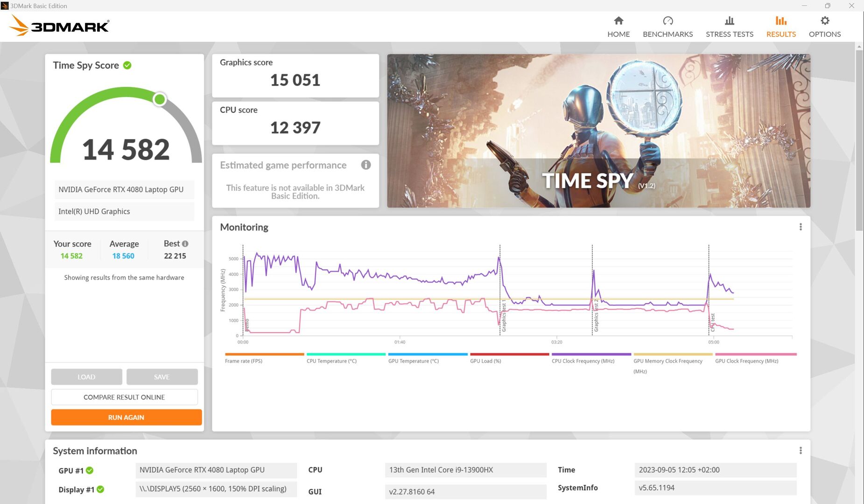Click NVIDIA GeForce RTX 4080 Laptop GPU under score gauge
Image resolution: width=864 pixels, height=504 pixels.
[x=124, y=189]
